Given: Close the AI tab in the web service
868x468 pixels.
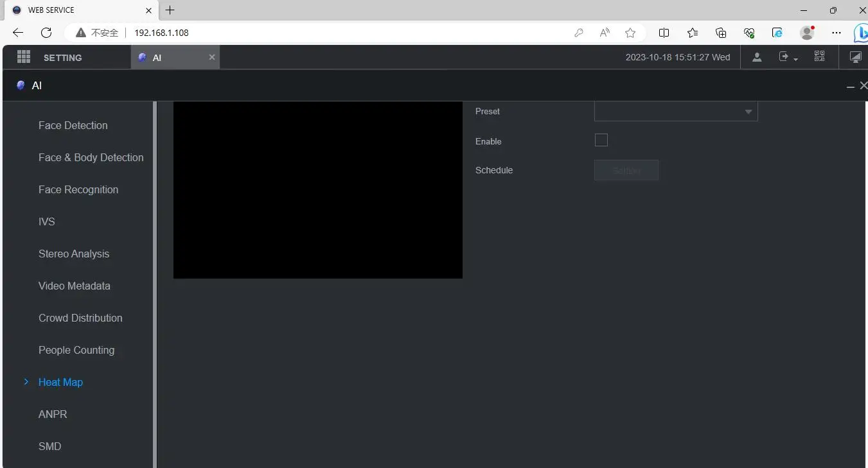Looking at the screenshot, I should 212,57.
